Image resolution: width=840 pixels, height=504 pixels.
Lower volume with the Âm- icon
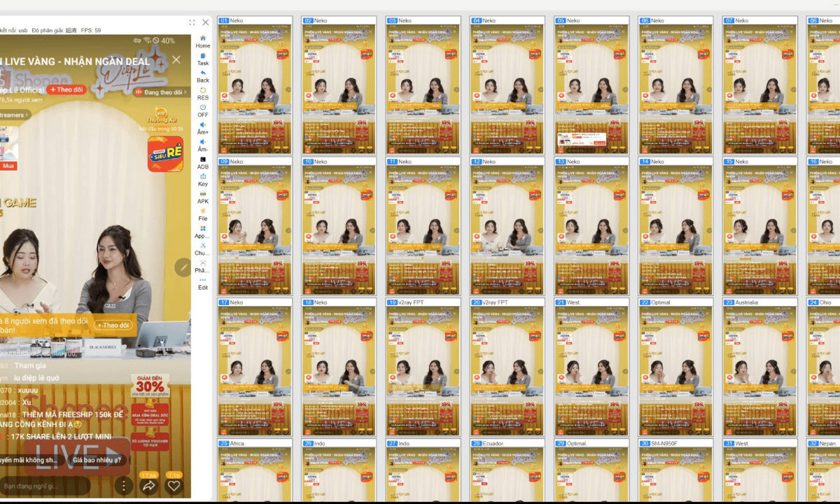pos(203,145)
